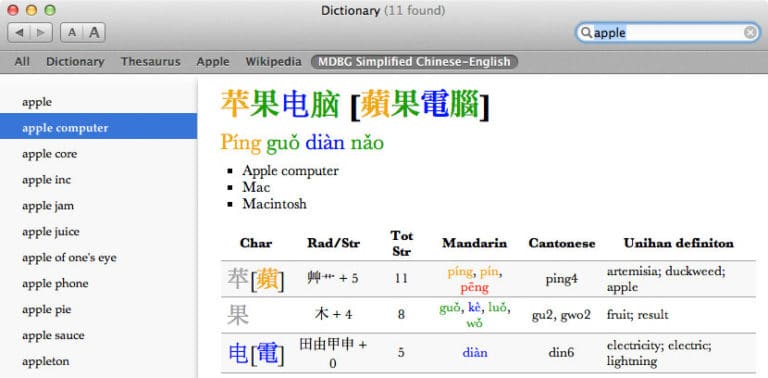This screenshot has width=768, height=378.
Task: Click 'electricity; electric; lightning' definition
Action: [658, 353]
